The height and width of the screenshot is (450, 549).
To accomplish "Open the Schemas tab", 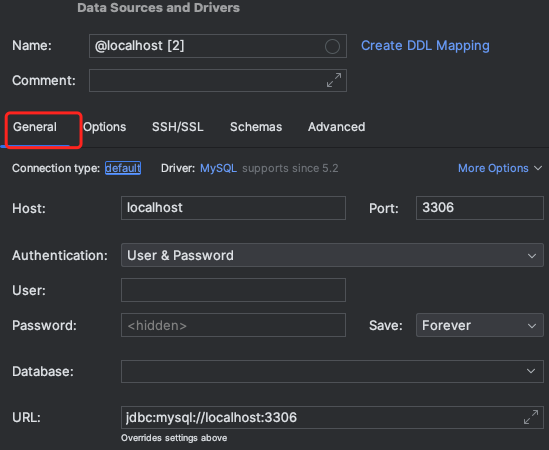I will click(x=256, y=127).
